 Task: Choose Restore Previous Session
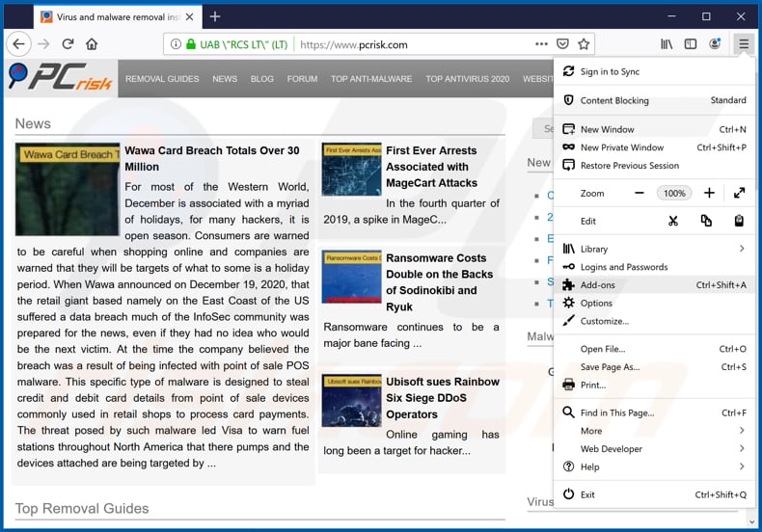point(654,166)
